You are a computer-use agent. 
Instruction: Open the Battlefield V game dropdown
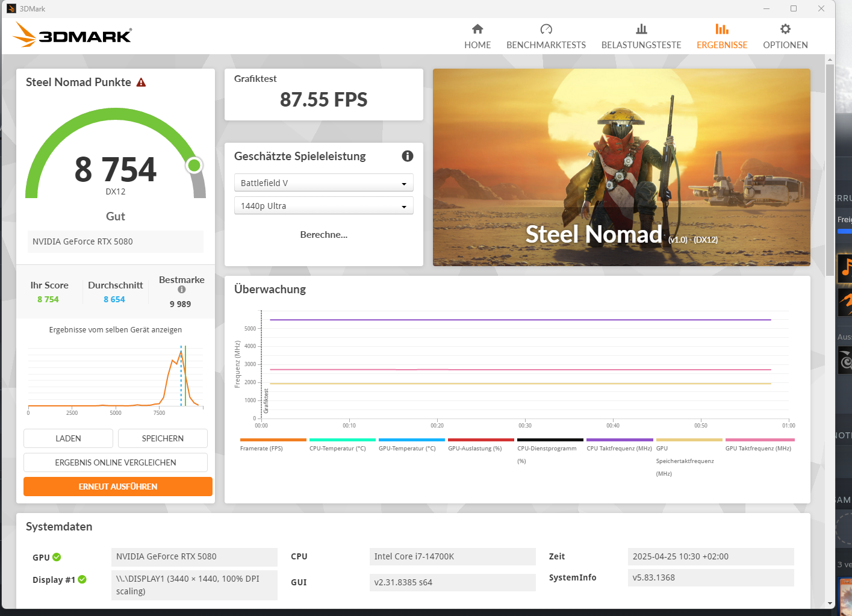coord(324,182)
